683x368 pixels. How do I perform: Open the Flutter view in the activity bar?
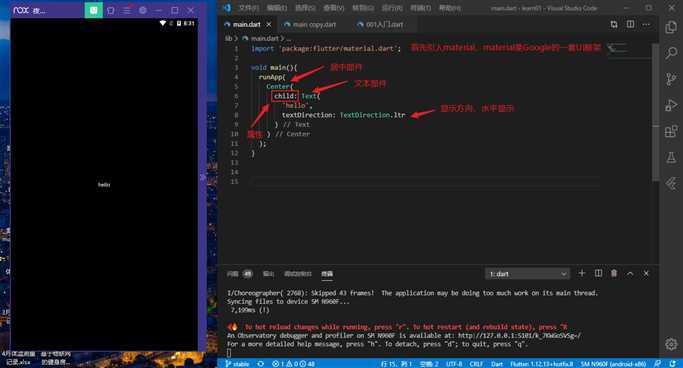(671, 183)
